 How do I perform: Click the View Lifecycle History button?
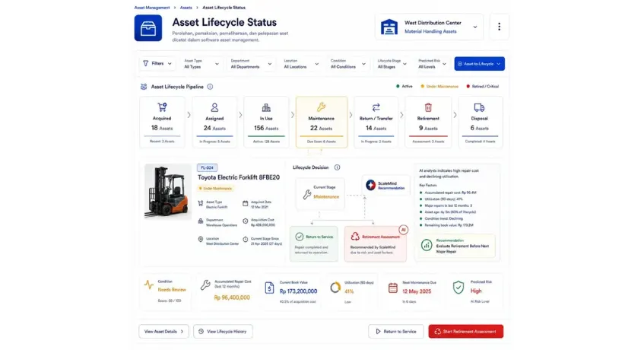(x=223, y=332)
